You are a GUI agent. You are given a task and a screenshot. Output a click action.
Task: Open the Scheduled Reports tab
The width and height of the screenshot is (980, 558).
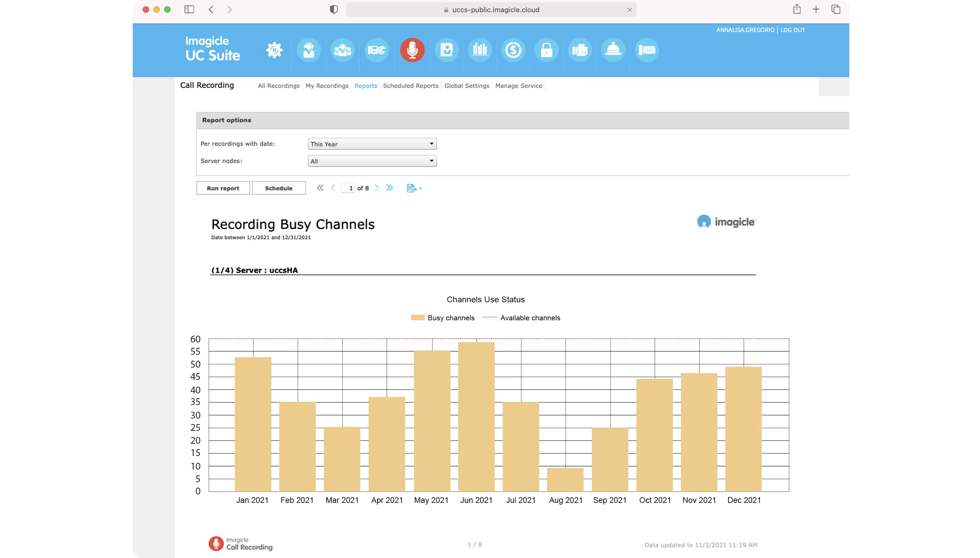[x=410, y=86]
